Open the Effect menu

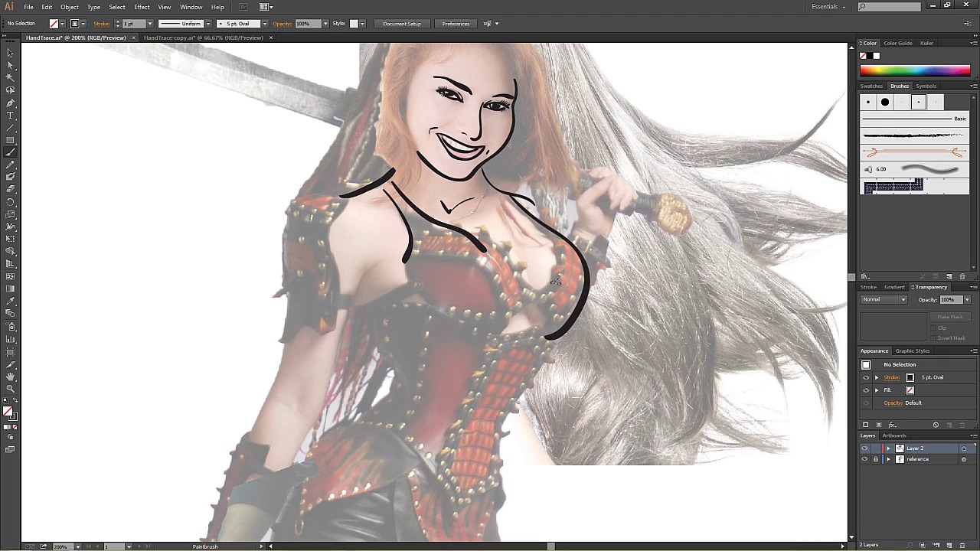click(x=142, y=7)
